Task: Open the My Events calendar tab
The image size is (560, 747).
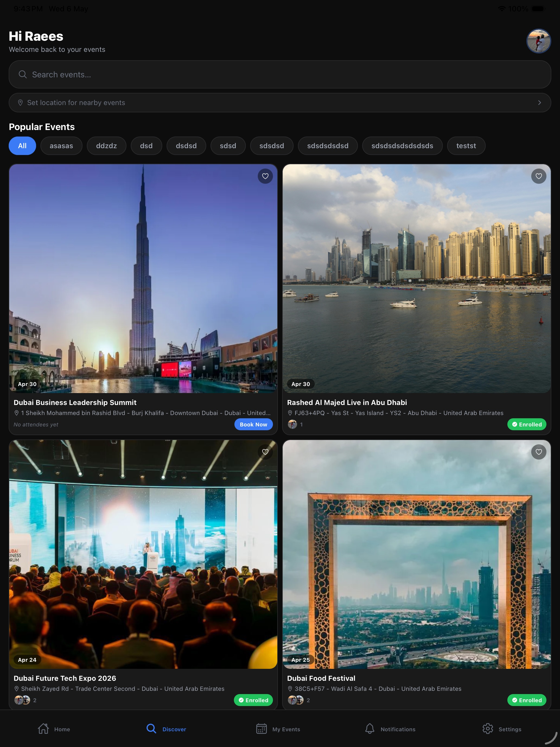Action: pyautogui.click(x=278, y=729)
